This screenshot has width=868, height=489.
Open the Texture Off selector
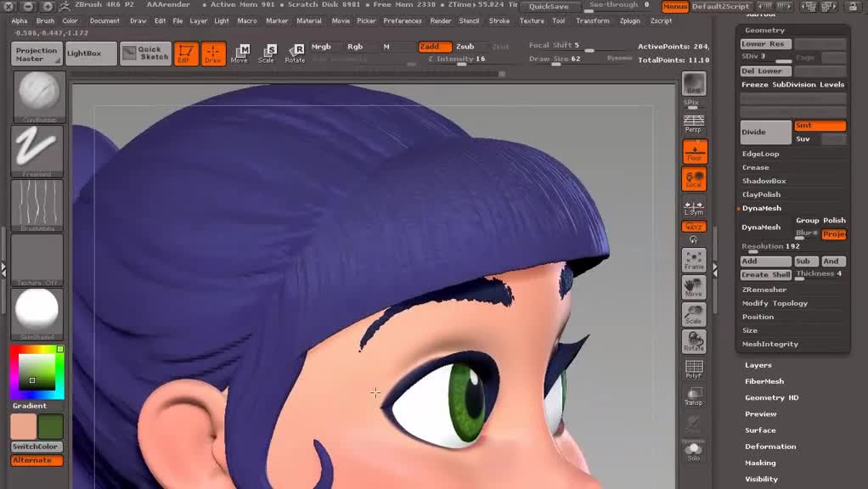[37, 260]
